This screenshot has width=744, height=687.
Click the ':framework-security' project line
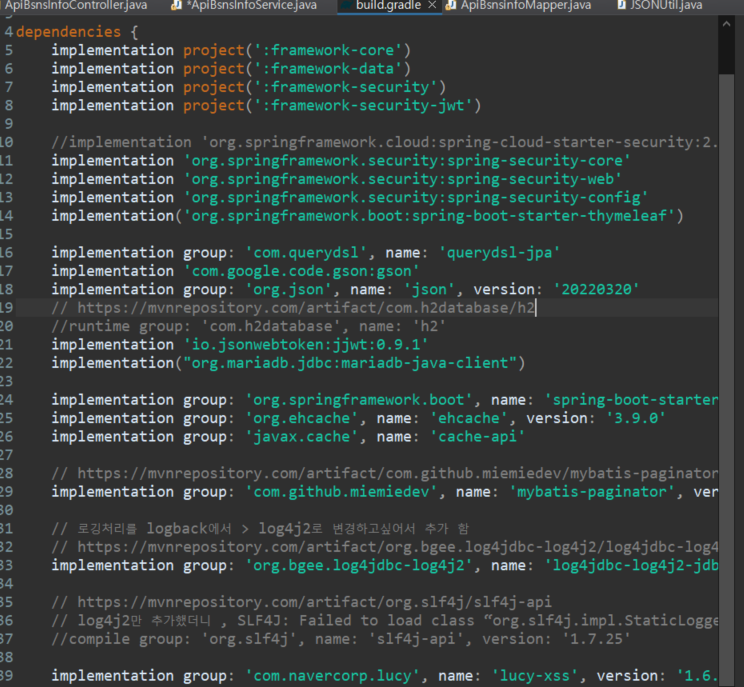point(249,87)
